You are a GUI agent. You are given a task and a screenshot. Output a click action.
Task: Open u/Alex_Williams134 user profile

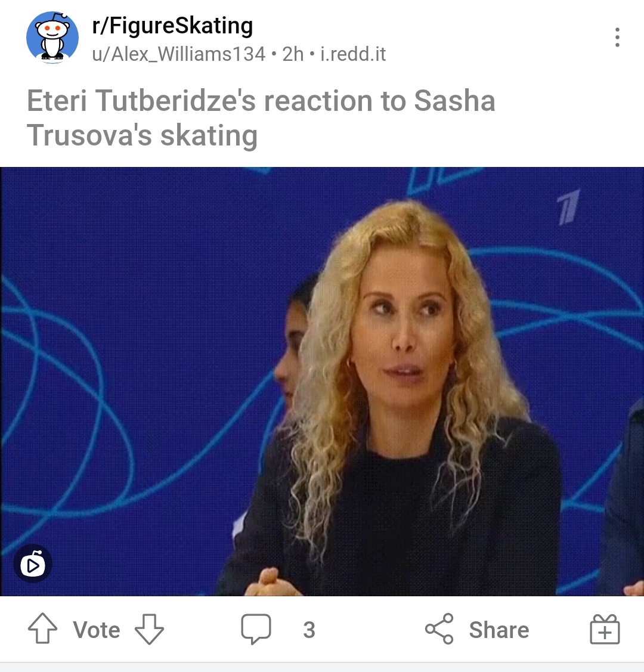(x=179, y=54)
